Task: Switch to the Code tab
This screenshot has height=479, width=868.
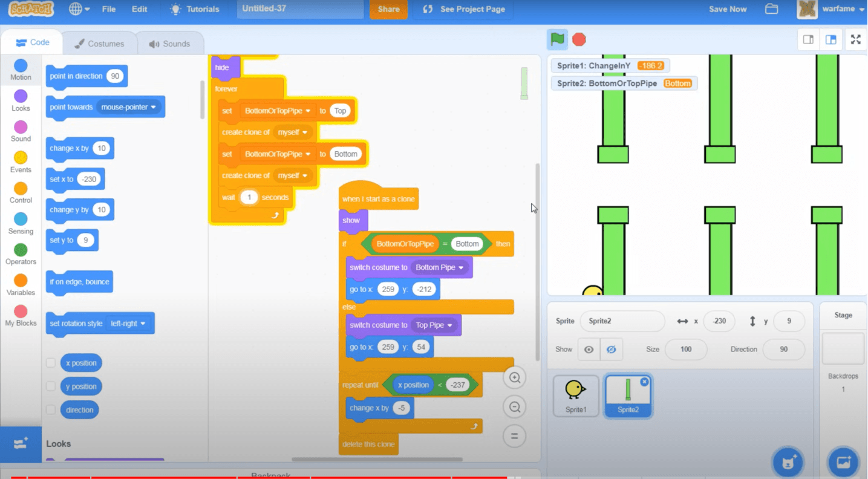Action: tap(32, 42)
